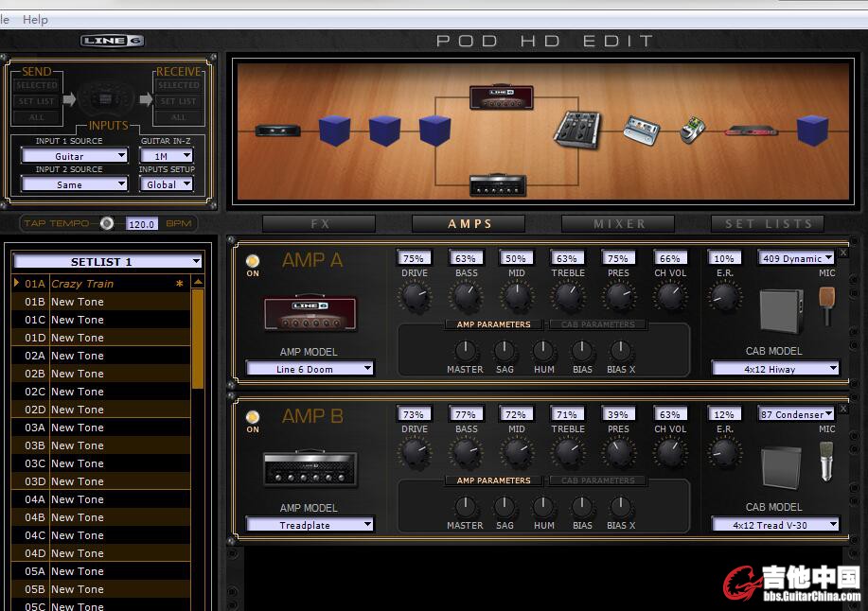Toggle Amp B ON switch
The image size is (868, 611).
click(253, 418)
